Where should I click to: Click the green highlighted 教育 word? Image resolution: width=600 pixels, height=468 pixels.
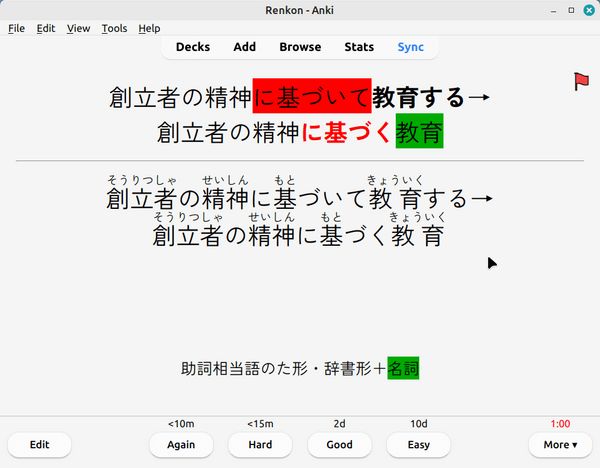419,131
